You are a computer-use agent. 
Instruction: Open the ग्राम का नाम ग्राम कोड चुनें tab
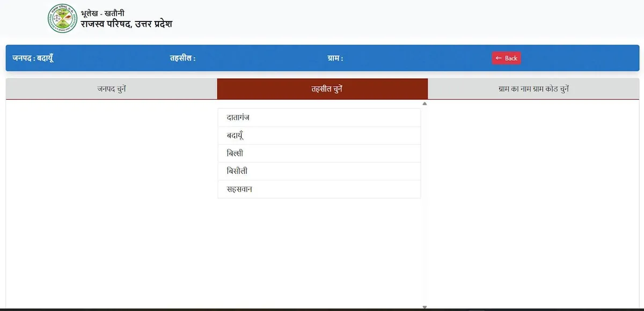click(x=533, y=89)
